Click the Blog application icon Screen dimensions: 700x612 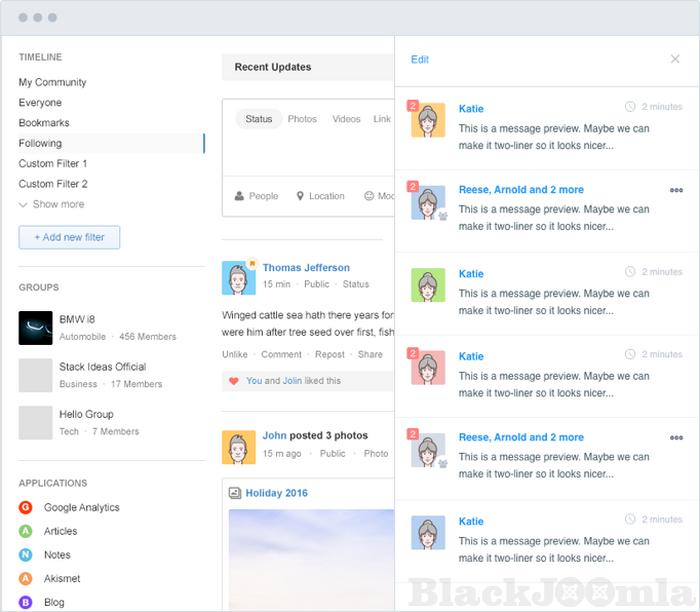click(26, 602)
